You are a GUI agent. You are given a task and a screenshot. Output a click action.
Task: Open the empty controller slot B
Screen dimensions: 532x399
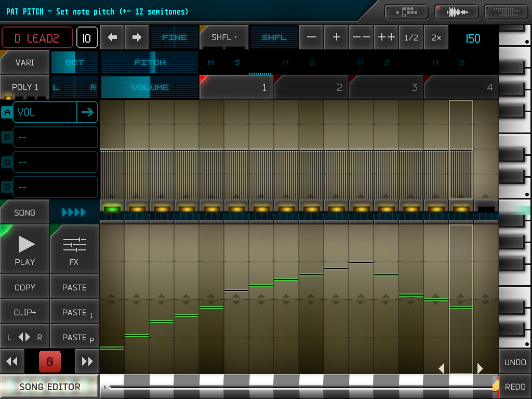[x=55, y=137]
